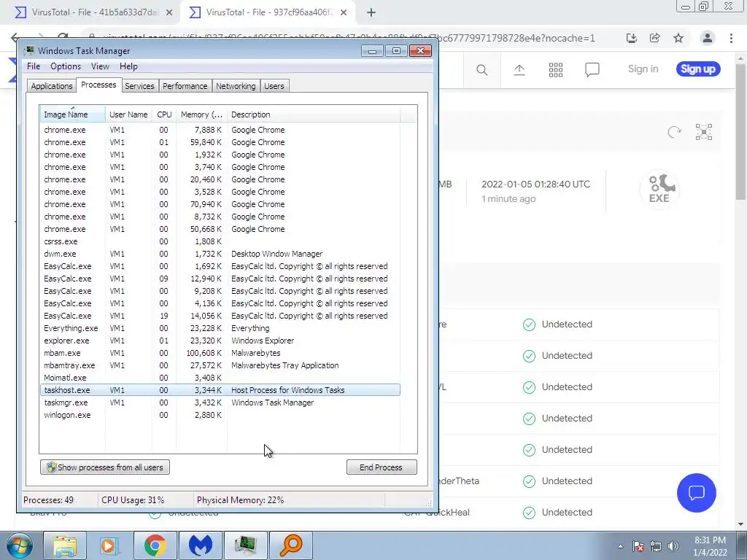Select the taskmgr.exe process row
747x560 pixels.
[220, 402]
